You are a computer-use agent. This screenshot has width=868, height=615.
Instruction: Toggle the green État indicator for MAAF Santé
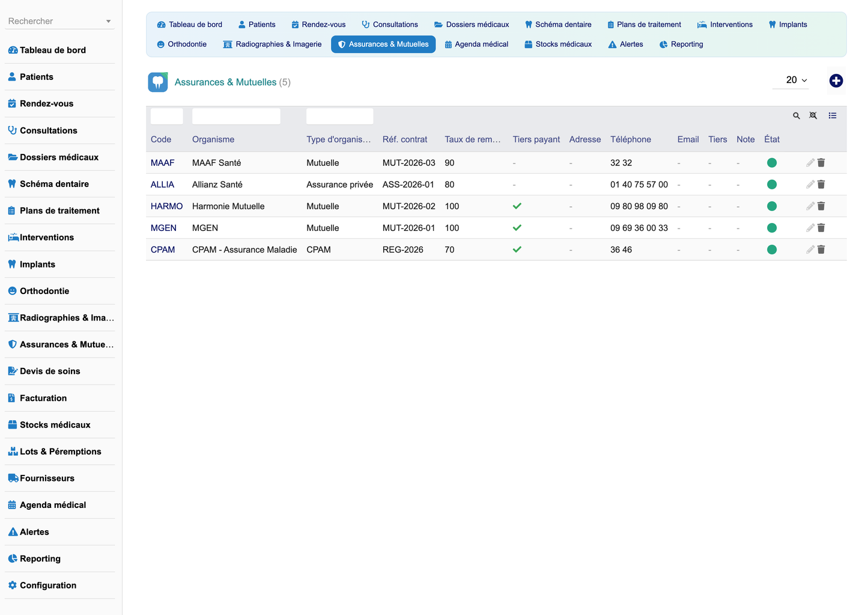(x=772, y=163)
